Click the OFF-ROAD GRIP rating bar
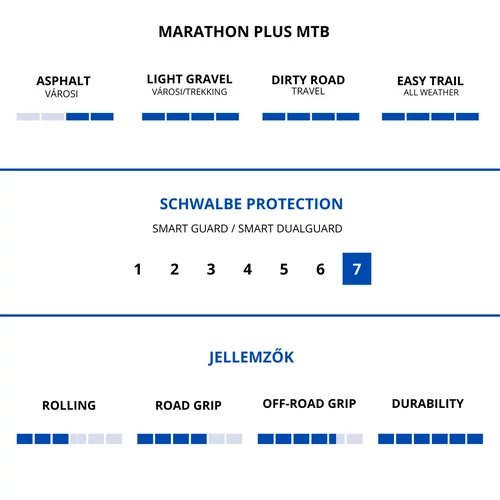The image size is (500, 500). (310, 439)
